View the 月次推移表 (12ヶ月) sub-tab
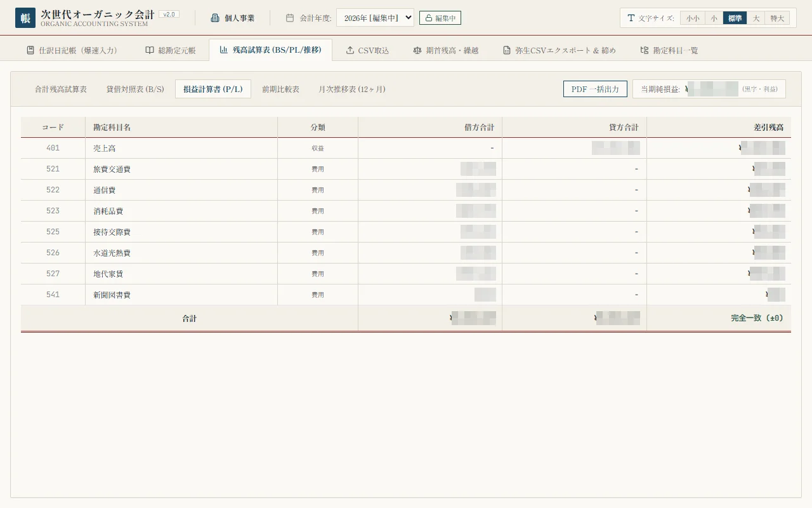 coord(352,89)
